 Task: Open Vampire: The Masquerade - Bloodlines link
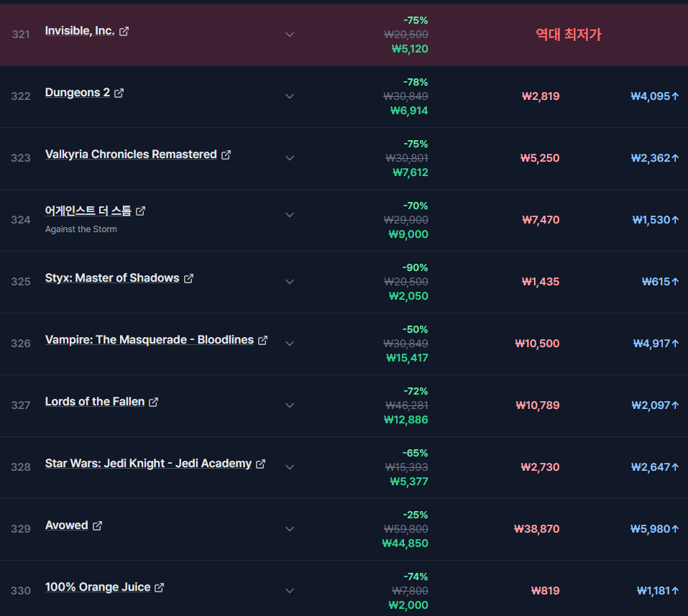[150, 340]
